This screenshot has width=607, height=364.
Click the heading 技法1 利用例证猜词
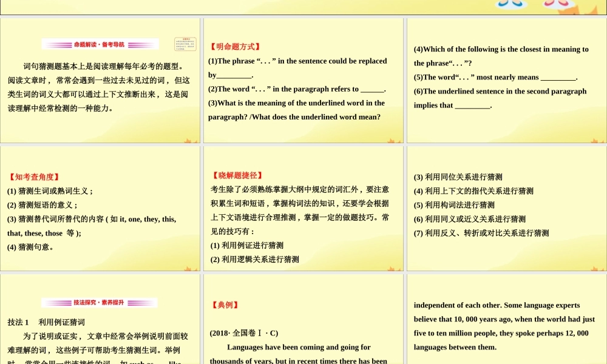(46, 322)
